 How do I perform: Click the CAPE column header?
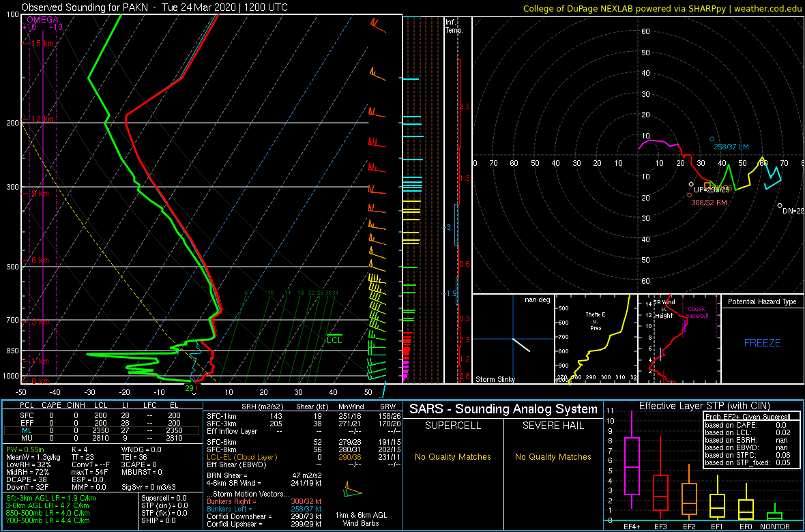click(51, 406)
